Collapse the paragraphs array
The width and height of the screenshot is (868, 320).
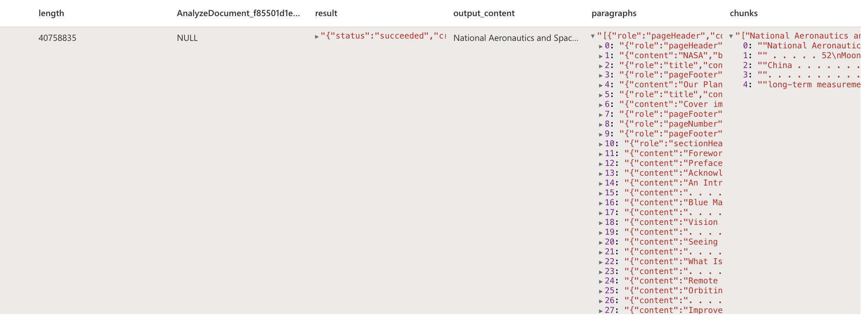coord(593,36)
